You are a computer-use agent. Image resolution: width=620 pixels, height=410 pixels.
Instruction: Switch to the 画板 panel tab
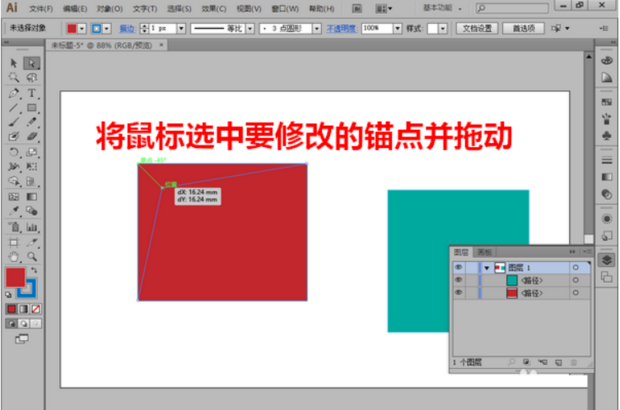coord(484,252)
